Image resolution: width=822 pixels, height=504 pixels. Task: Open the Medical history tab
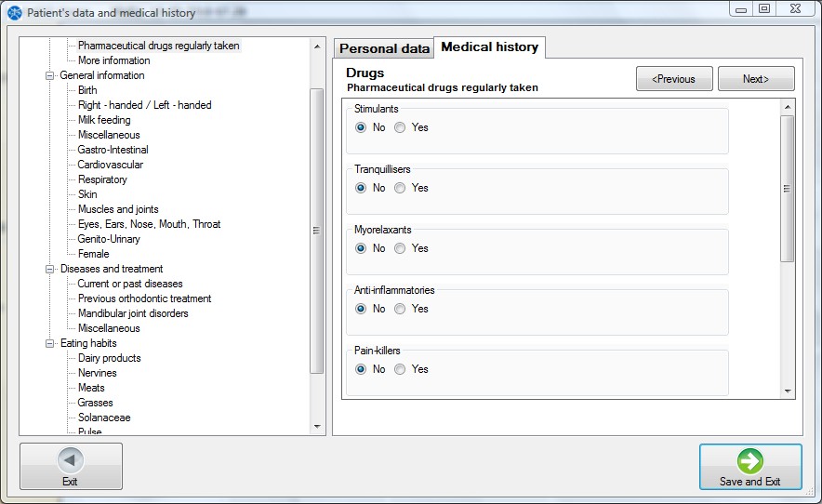[x=490, y=47]
